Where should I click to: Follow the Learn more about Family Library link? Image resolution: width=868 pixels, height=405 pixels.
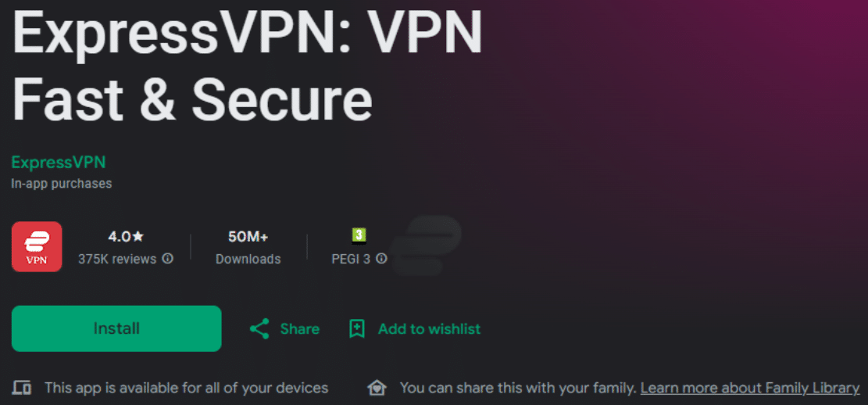pos(749,388)
